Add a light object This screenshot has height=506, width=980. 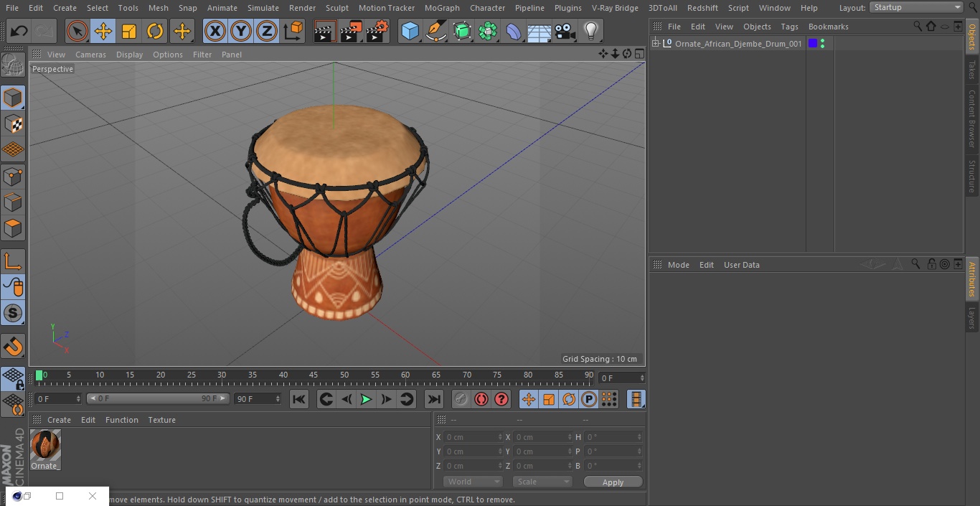(591, 32)
